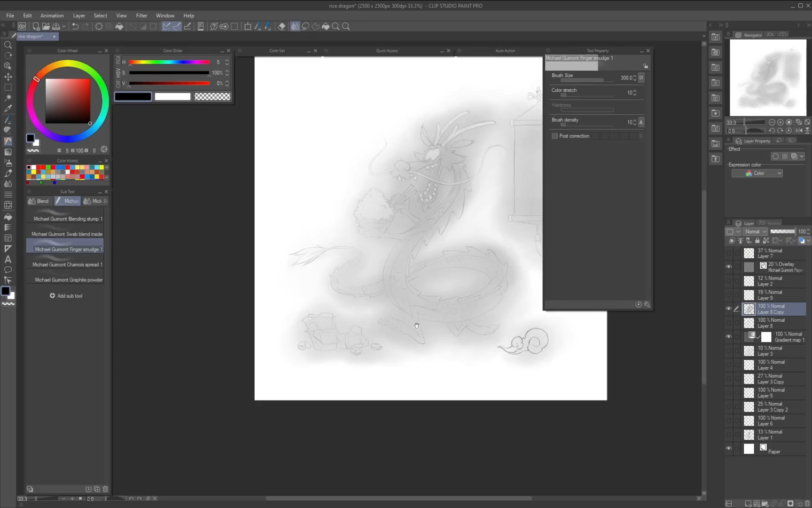Click zoom out icon in Navigator
This screenshot has width=812, height=508.
coord(772,122)
